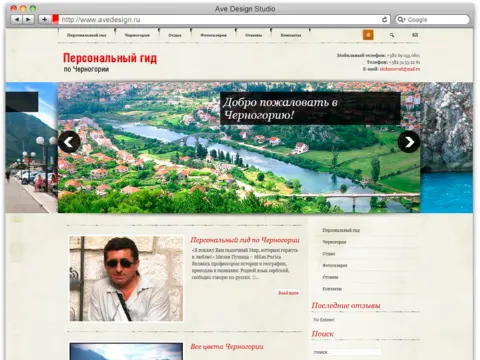Advance slider with right arrow button

click(x=409, y=142)
